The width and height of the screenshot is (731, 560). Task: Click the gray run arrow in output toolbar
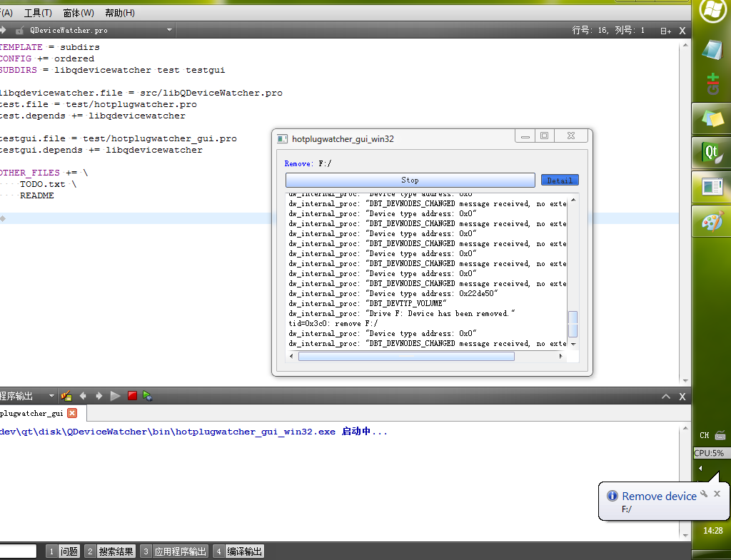(115, 395)
